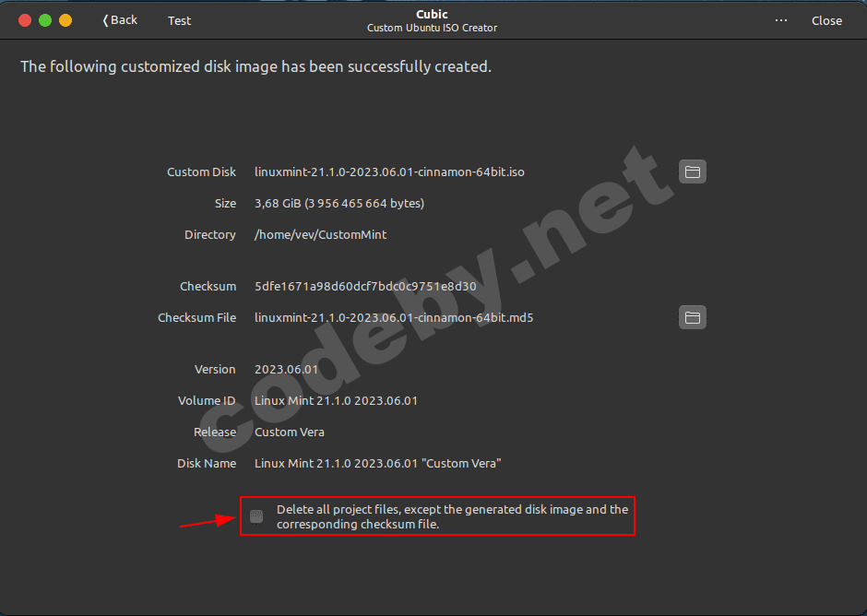The width and height of the screenshot is (867, 616).
Task: Click the Checksum File label
Action: click(x=196, y=318)
